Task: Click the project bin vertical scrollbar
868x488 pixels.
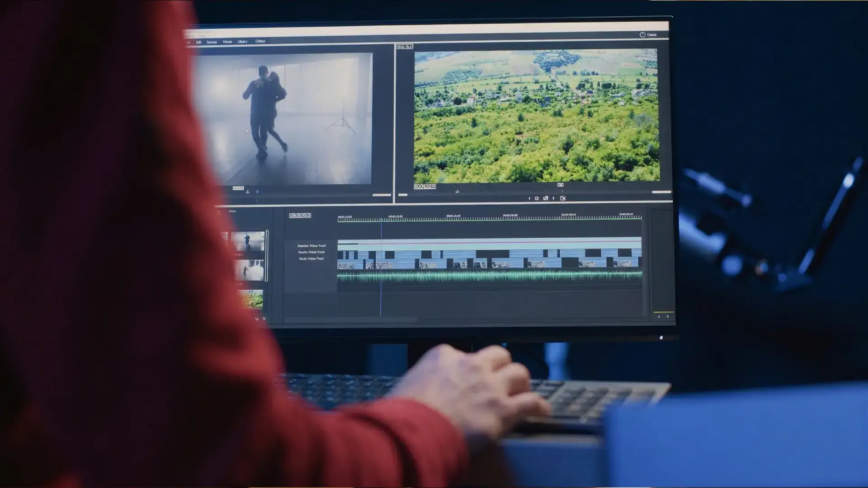Action: point(267,256)
